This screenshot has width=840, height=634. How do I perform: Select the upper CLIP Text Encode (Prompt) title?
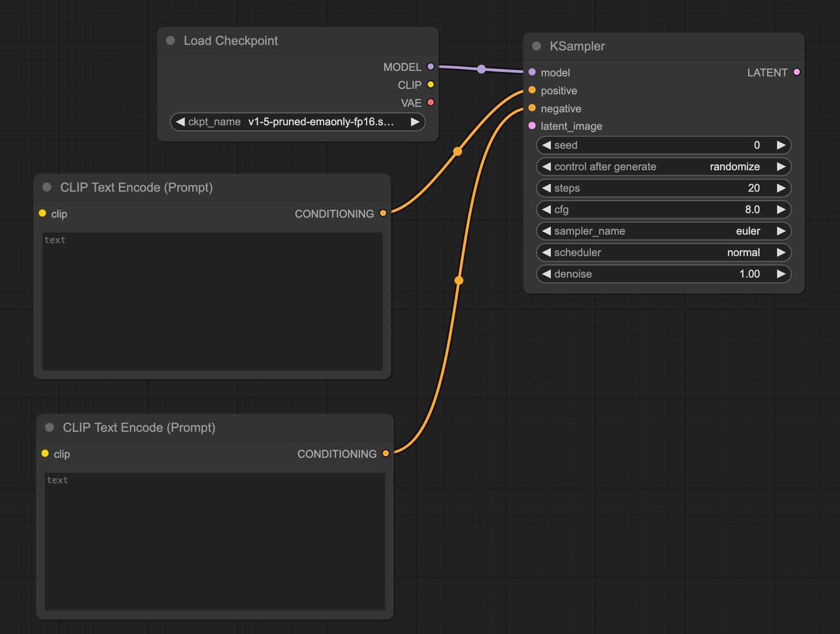pos(136,188)
